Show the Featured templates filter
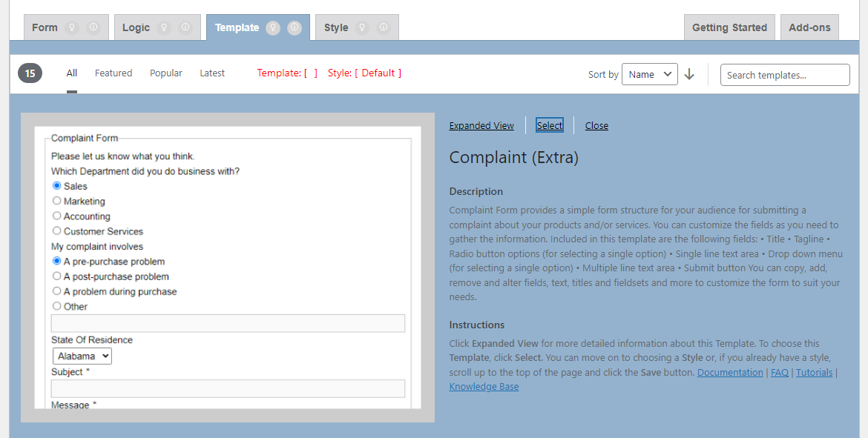Viewport: 868px width, 438px height. [114, 73]
